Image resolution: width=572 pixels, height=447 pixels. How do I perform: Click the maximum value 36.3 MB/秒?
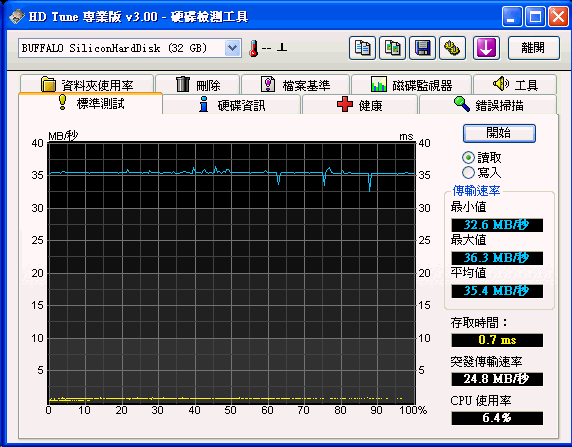pos(497,258)
